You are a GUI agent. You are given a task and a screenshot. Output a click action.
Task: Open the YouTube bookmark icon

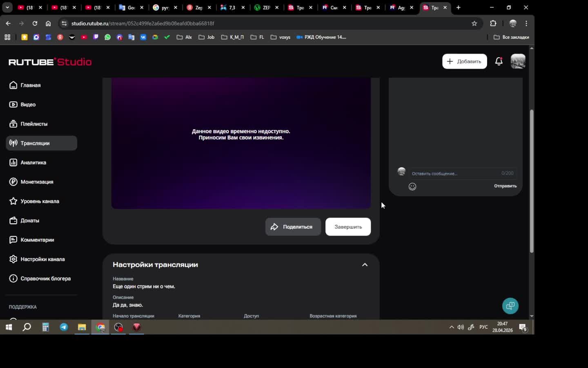pos(84,37)
